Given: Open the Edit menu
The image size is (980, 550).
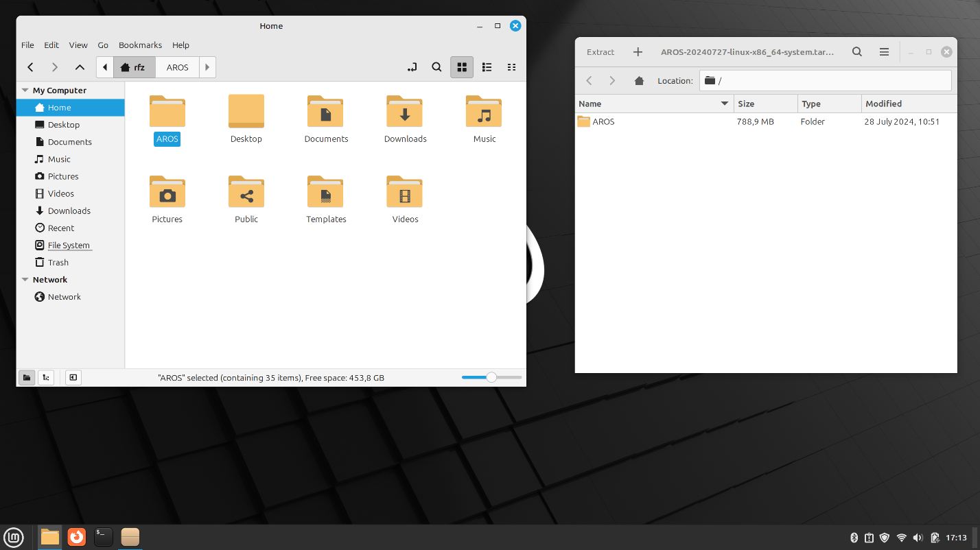Looking at the screenshot, I should click(51, 45).
